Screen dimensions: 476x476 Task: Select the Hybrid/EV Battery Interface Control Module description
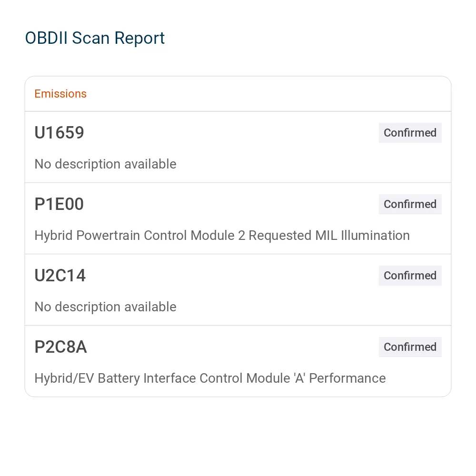coord(210,378)
